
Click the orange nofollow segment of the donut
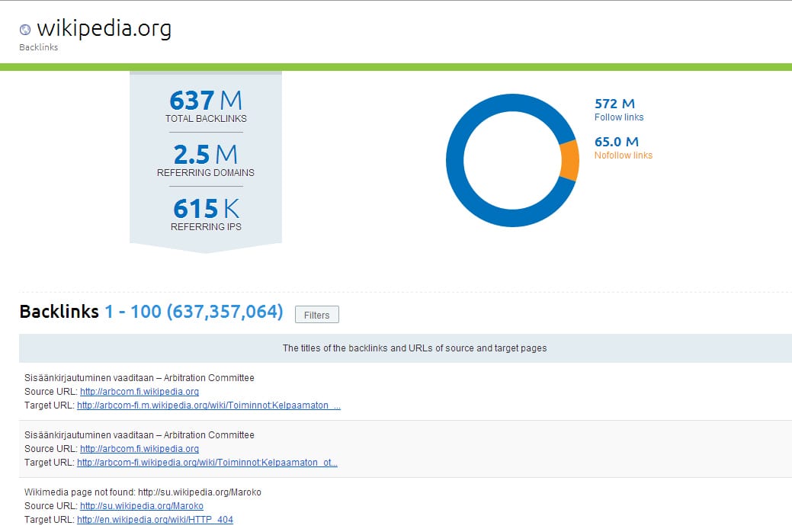tap(570, 160)
